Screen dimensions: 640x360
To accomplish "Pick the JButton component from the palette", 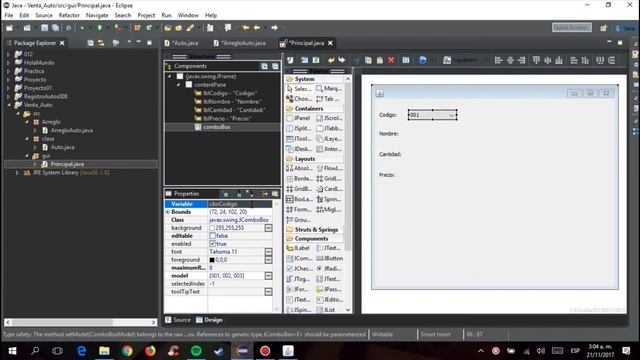I will pyautogui.click(x=330, y=258).
